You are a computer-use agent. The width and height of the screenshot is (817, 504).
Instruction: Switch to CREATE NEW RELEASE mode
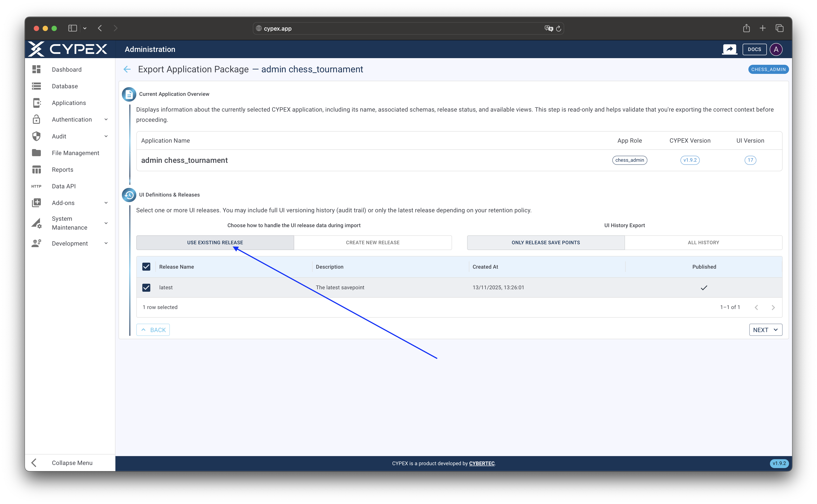point(373,242)
